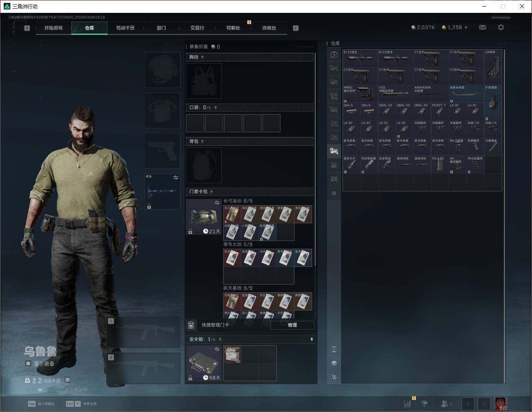The height and width of the screenshot is (412, 532).
Task: Select the PERST-7 laser item
Action: pos(440,111)
